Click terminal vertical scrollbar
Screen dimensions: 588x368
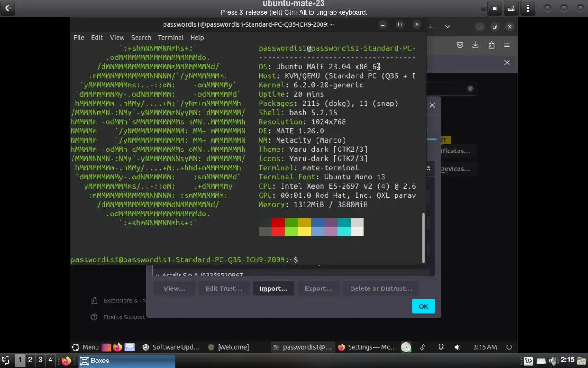point(423,238)
